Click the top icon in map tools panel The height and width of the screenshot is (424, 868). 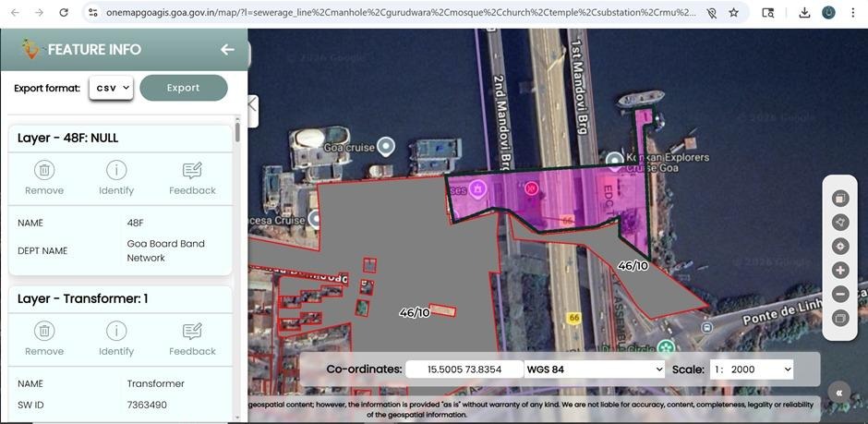tap(840, 199)
